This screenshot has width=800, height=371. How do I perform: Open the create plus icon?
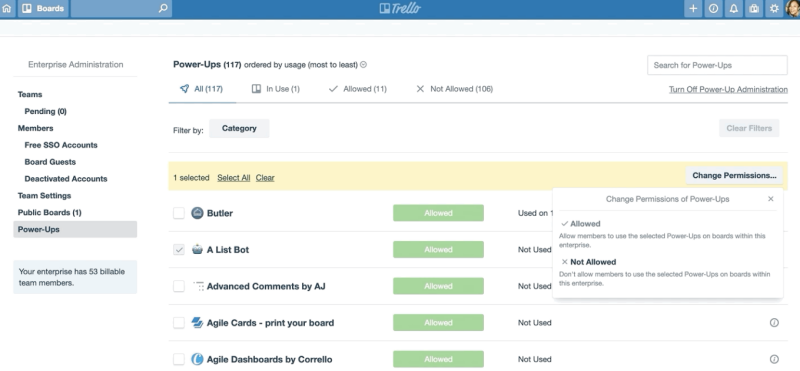(693, 9)
